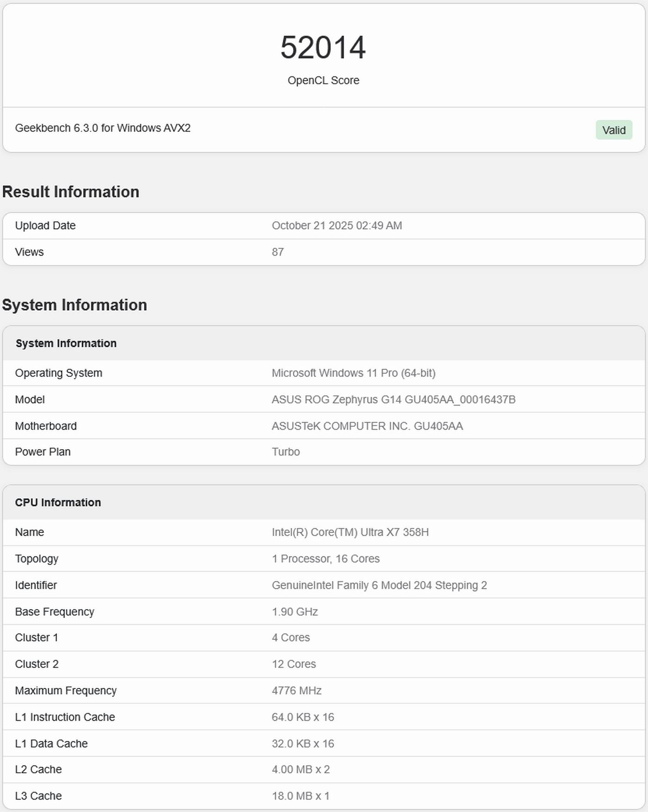
Task: Click the GenuineIntel Family 6 identifier value
Action: click(x=379, y=585)
